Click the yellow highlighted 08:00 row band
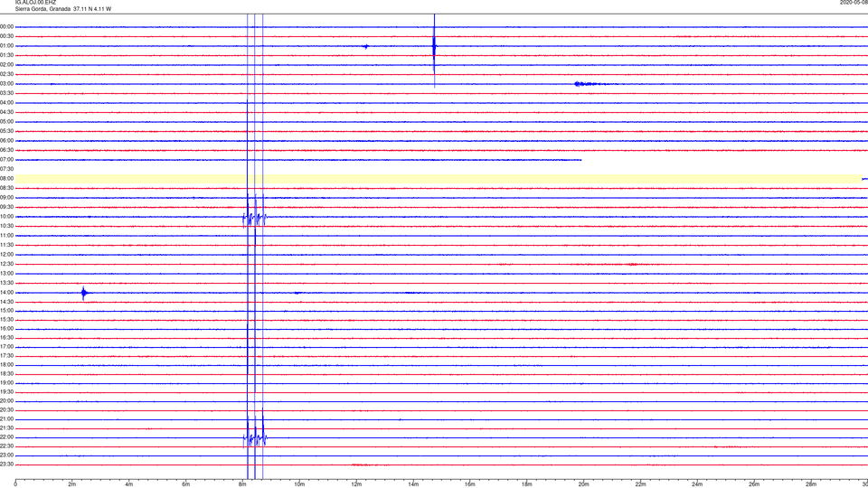868x488 pixels. pos(439,179)
